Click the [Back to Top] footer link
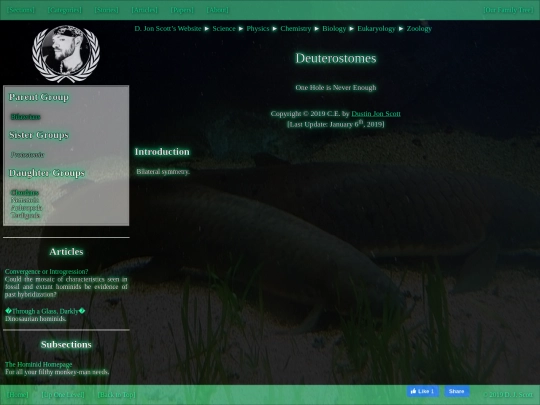 pos(117,395)
